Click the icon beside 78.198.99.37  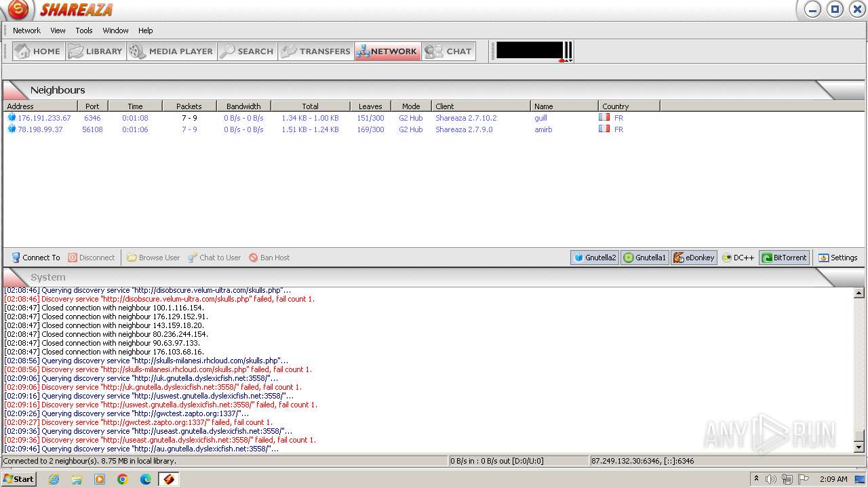point(12,129)
